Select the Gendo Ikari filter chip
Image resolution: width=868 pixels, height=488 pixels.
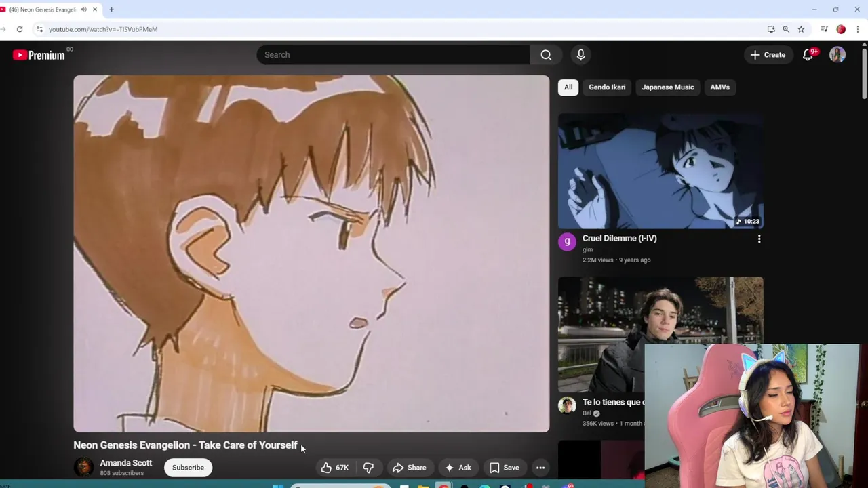click(x=607, y=87)
